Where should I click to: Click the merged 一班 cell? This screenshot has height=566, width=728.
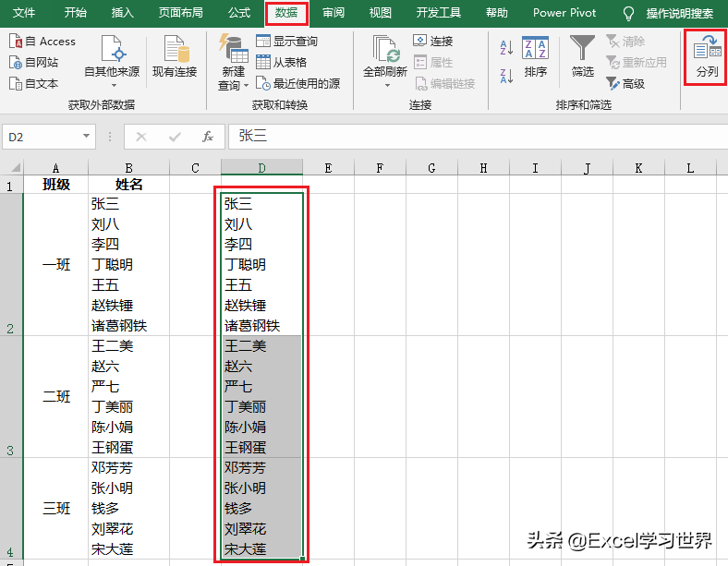click(55, 265)
